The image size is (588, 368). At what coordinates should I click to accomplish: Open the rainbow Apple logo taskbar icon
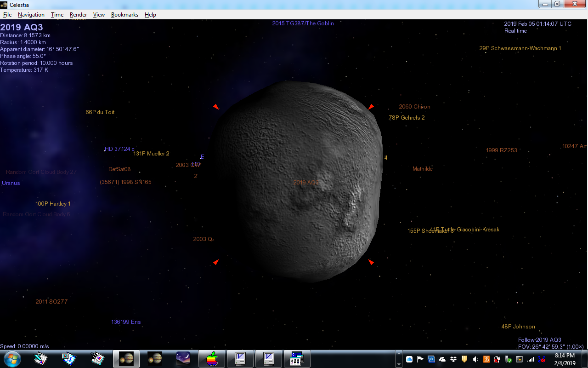coord(212,358)
